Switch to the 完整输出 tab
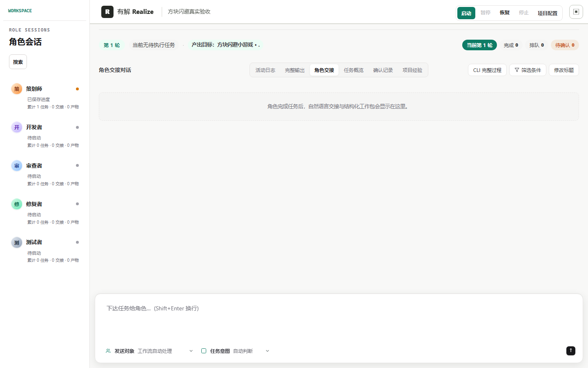 295,70
